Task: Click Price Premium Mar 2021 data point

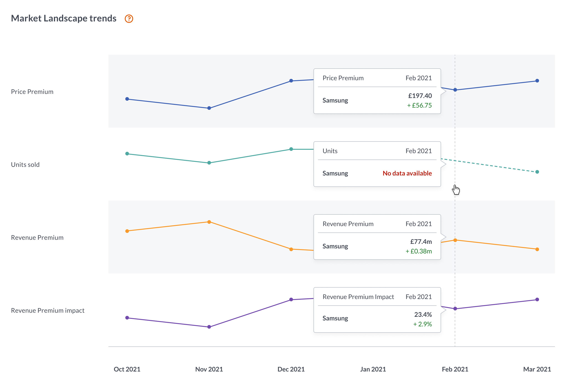Action: coord(537,81)
